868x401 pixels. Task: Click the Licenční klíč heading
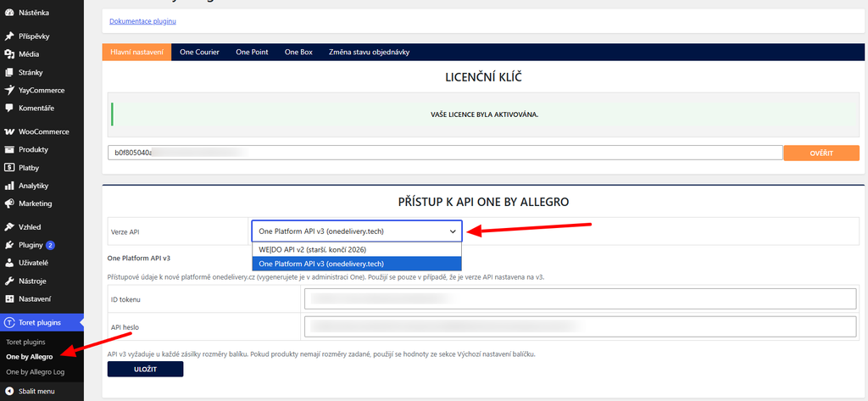(483, 77)
